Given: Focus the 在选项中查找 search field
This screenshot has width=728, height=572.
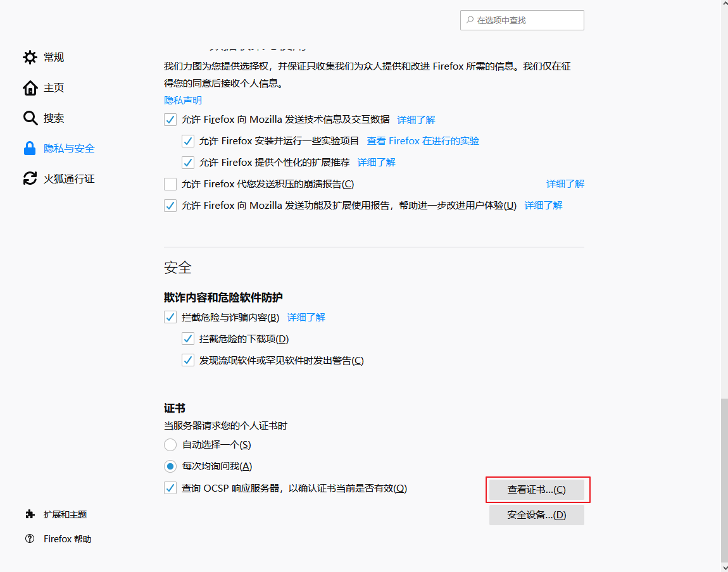Looking at the screenshot, I should click(522, 20).
